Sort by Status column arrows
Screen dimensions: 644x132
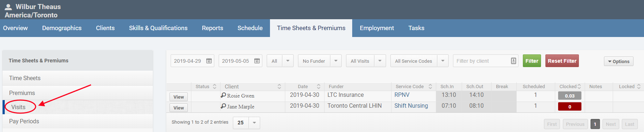click(215, 86)
